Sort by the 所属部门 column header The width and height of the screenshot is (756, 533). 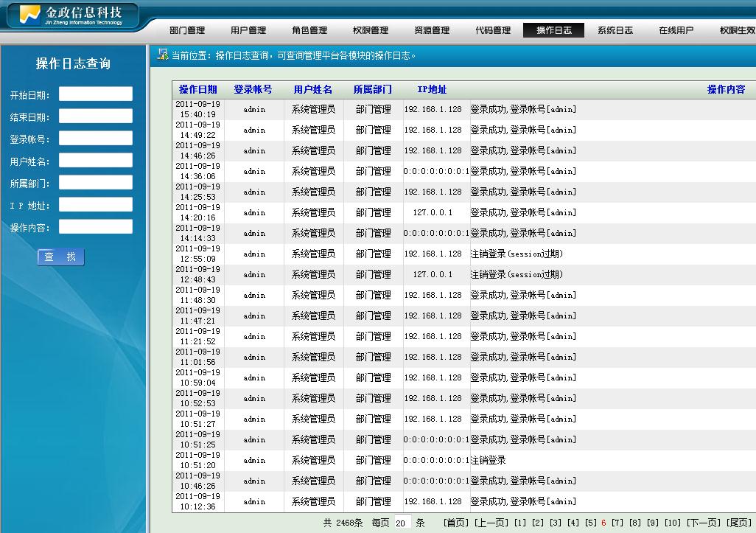point(373,90)
